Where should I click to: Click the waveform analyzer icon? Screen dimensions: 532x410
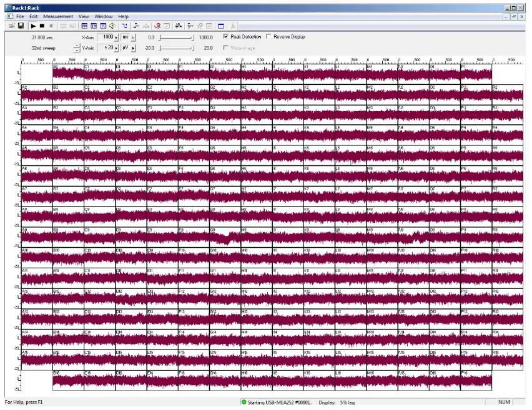pyautogui.click(x=179, y=26)
